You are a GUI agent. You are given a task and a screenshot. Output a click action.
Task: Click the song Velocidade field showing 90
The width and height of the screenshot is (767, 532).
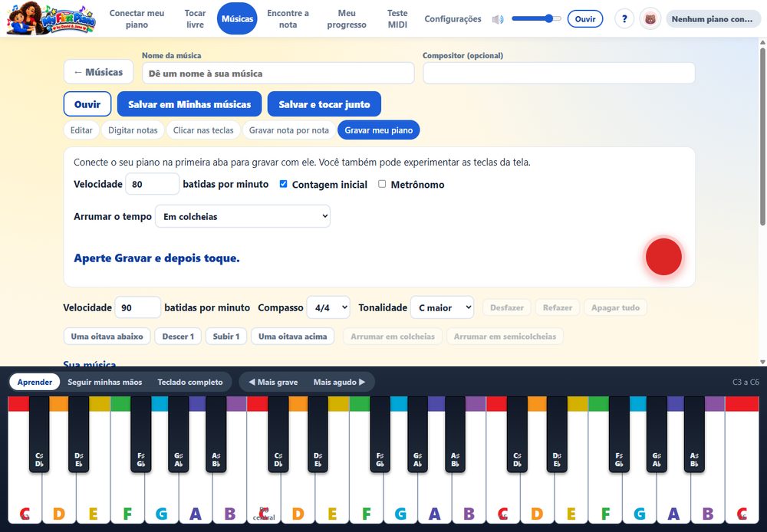coord(137,307)
